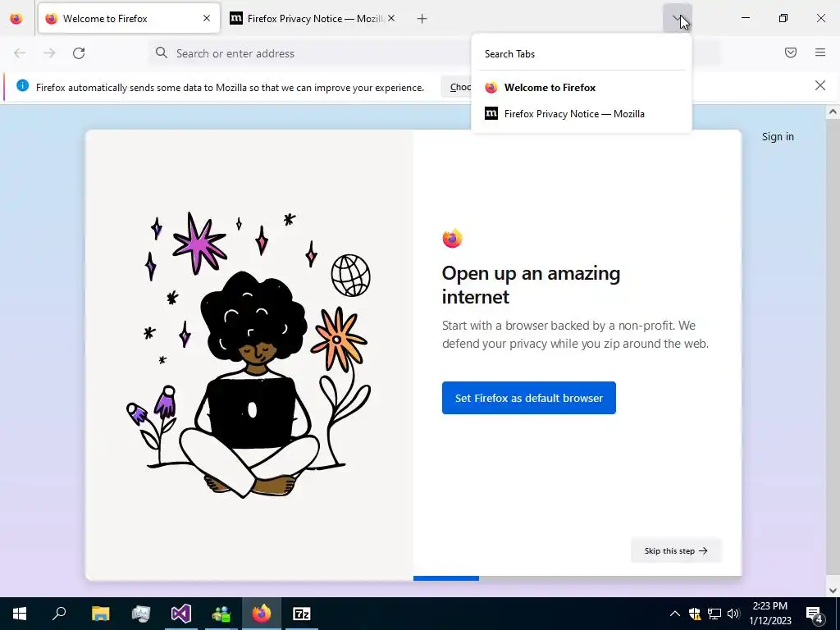Click the Sign in link

pos(778,137)
